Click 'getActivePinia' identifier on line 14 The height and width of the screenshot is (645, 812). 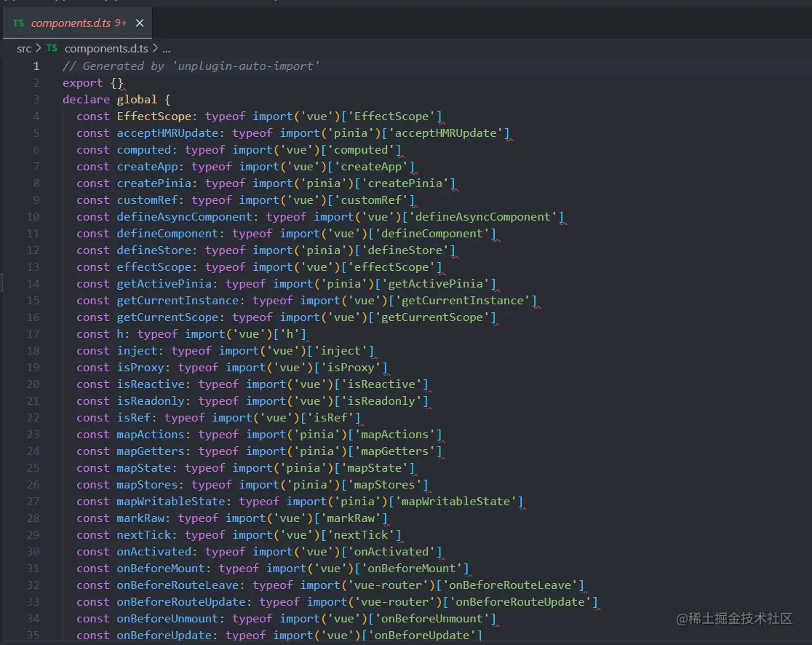[x=164, y=284]
